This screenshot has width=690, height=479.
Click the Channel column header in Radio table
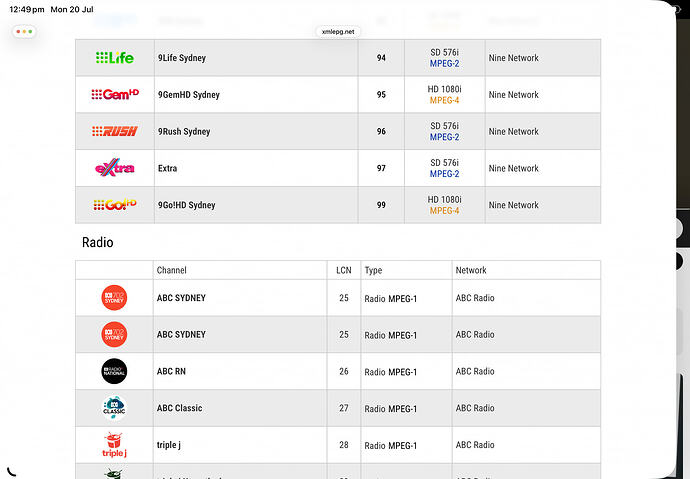pyautogui.click(x=172, y=270)
